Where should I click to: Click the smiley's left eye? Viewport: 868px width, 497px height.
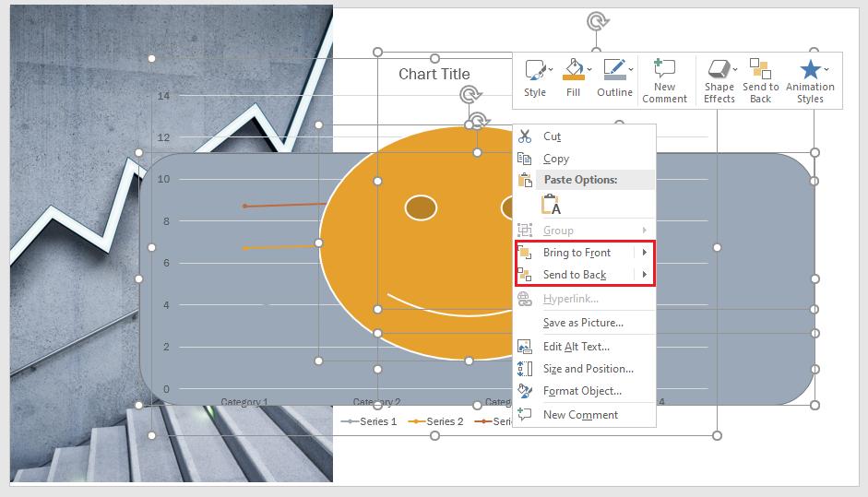pyautogui.click(x=422, y=208)
